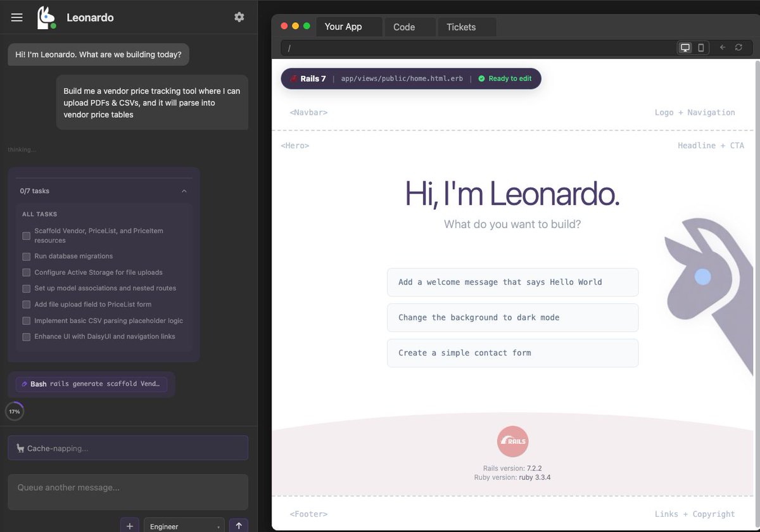The image size is (760, 532).
Task: Click the thinking... status text
Action: [x=22, y=149]
